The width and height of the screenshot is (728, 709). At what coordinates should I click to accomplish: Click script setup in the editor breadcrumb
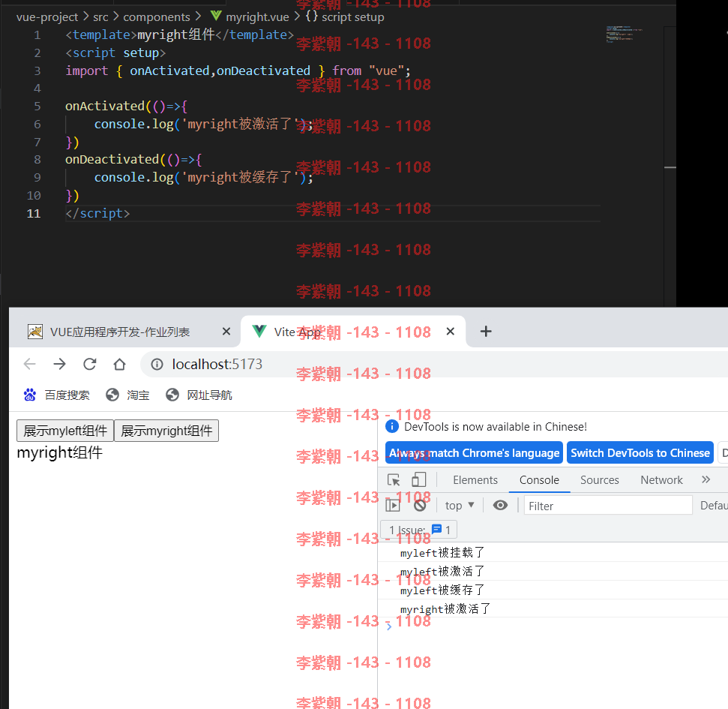[x=353, y=17]
